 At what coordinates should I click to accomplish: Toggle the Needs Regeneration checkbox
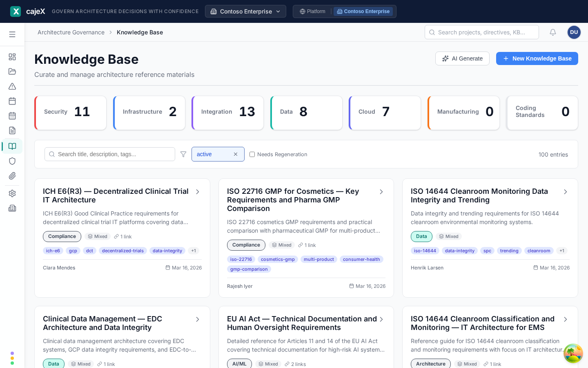click(252, 154)
